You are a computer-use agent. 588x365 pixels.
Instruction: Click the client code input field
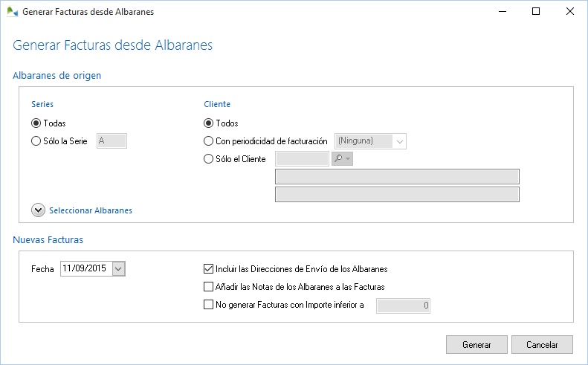301,158
